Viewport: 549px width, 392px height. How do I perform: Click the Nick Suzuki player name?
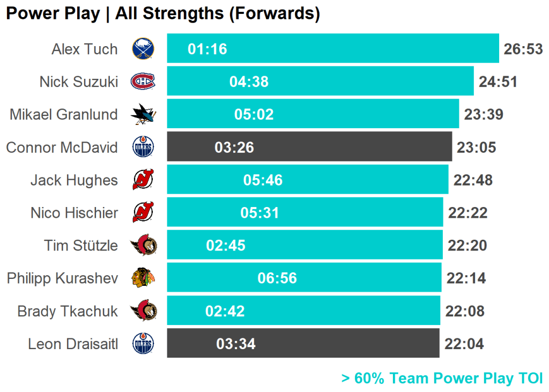click(78, 82)
